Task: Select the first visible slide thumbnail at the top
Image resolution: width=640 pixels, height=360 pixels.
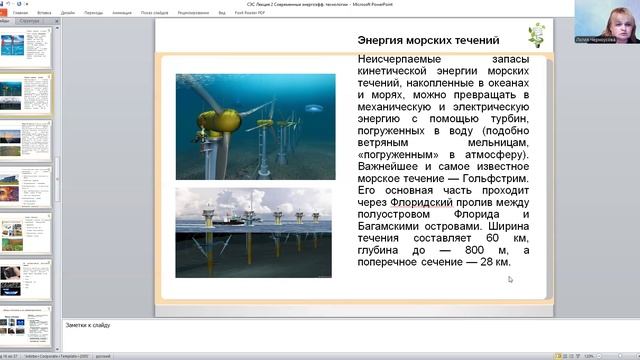Action: pyautogui.click(x=25, y=47)
